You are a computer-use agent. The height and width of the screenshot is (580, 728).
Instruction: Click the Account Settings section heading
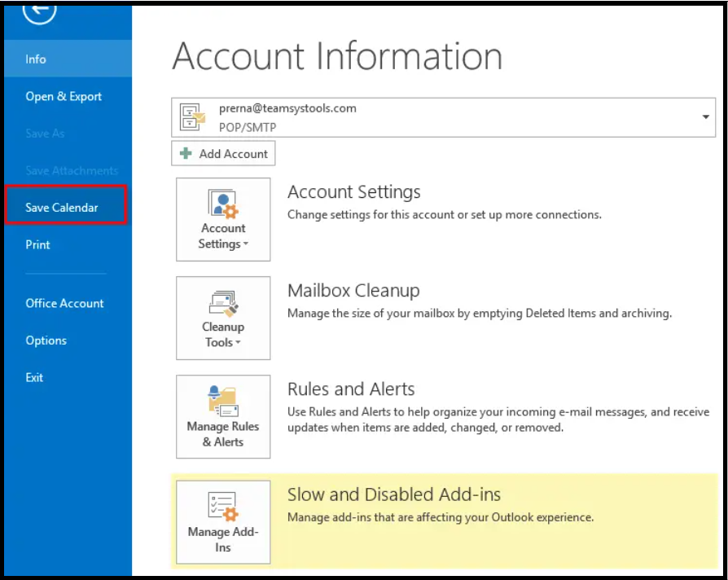pos(353,191)
